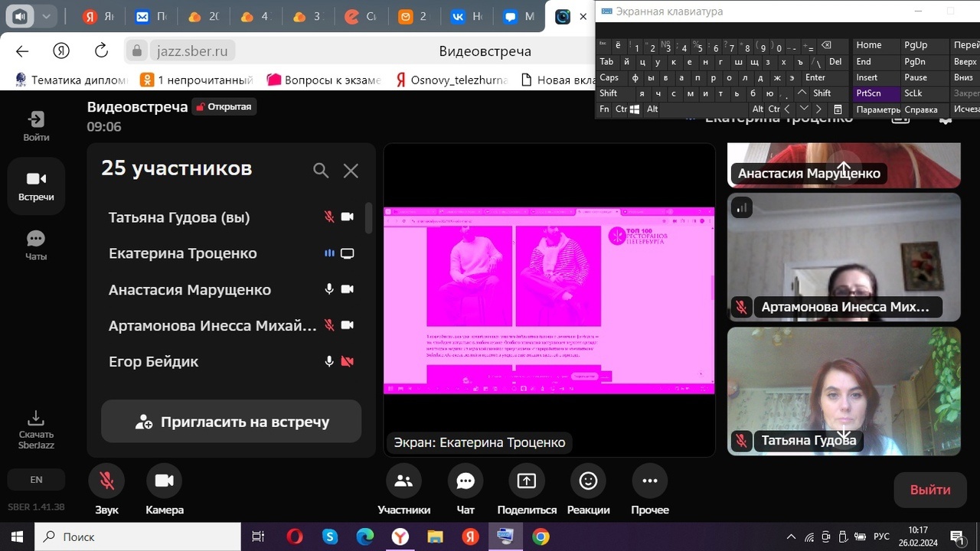Screen dimensions: 980x551
Task: Click microphone icon for Егор Бейдик
Action: tap(329, 361)
